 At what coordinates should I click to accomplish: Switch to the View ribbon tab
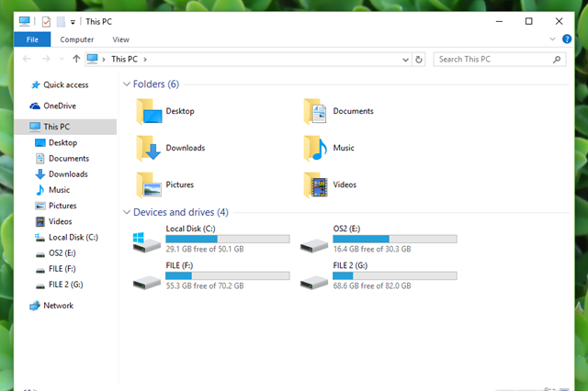click(120, 39)
